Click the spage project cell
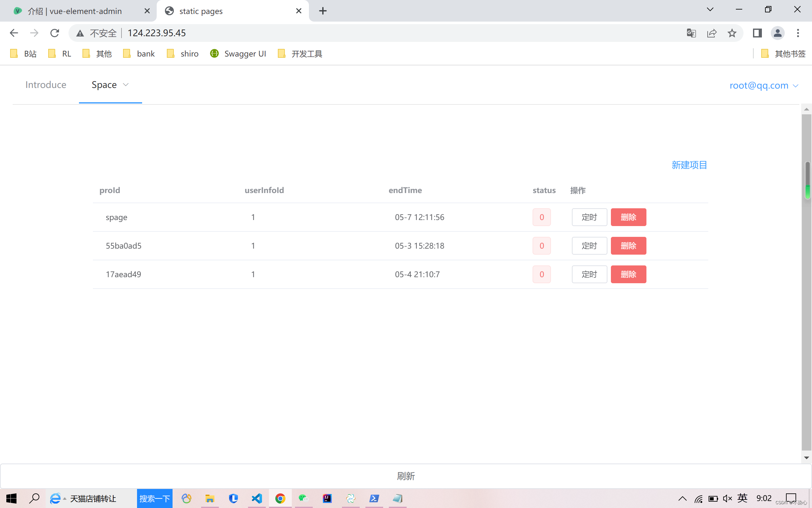Image resolution: width=812 pixels, height=508 pixels. pos(116,217)
